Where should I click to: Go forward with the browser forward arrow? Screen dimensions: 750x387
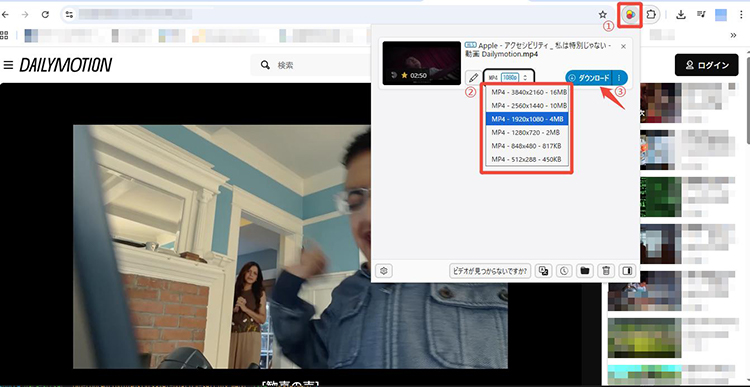tap(25, 15)
